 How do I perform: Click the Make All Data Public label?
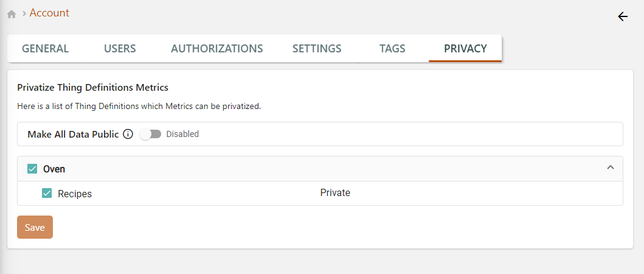click(x=73, y=134)
